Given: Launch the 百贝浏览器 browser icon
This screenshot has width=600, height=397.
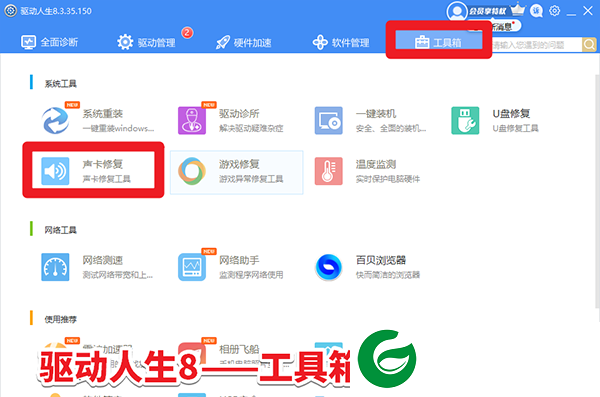Looking at the screenshot, I should tap(329, 267).
